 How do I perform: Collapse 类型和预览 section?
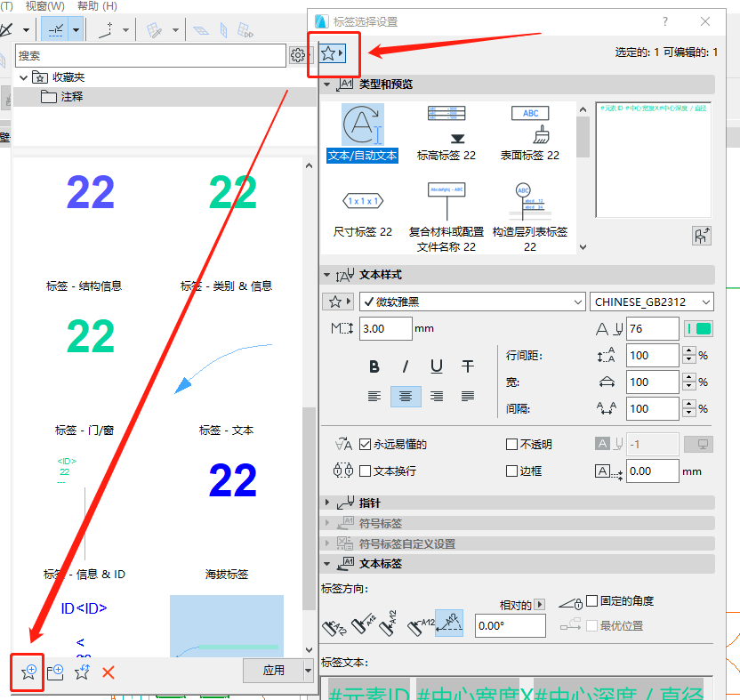(327, 84)
